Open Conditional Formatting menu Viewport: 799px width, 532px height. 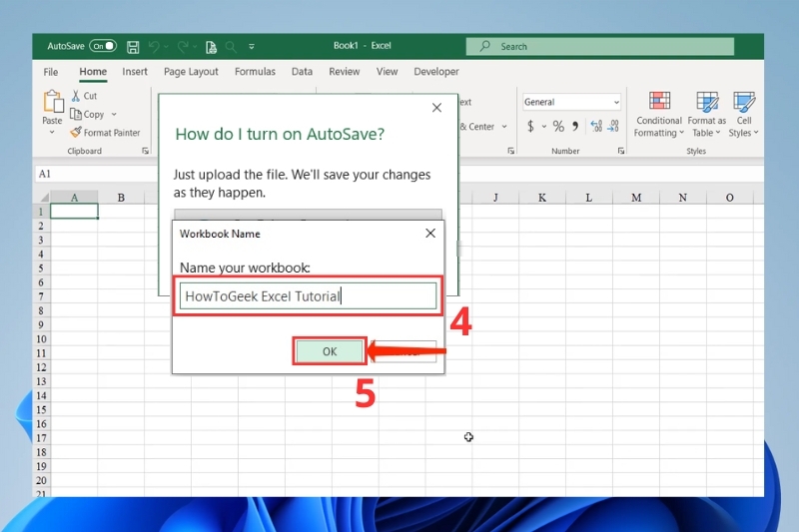(x=659, y=115)
